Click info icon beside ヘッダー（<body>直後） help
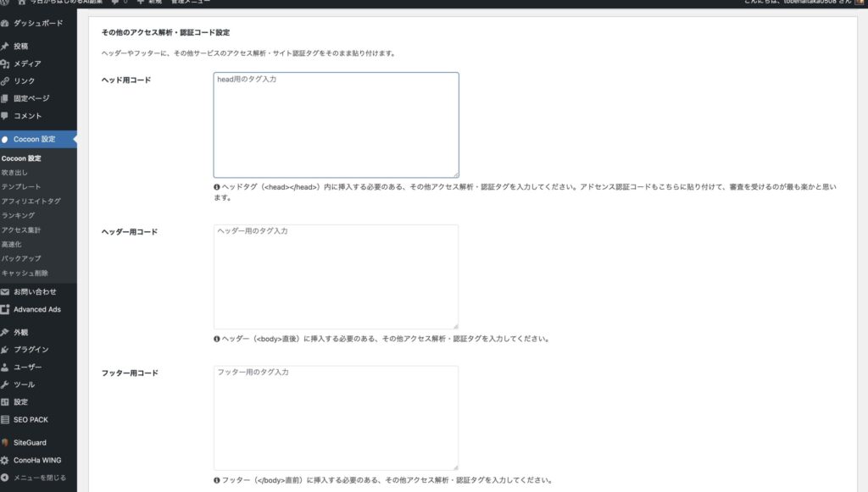Viewport: 868px width, 492px height. click(x=217, y=339)
